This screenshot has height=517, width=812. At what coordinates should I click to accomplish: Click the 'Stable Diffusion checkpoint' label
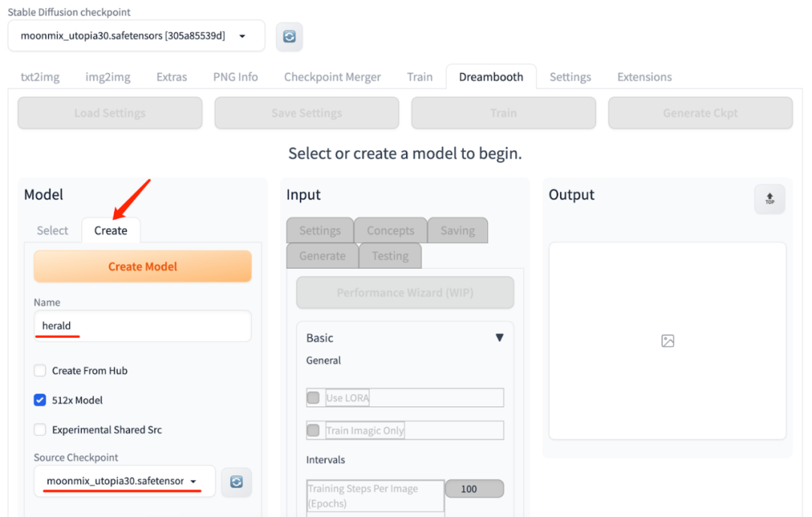click(x=69, y=12)
